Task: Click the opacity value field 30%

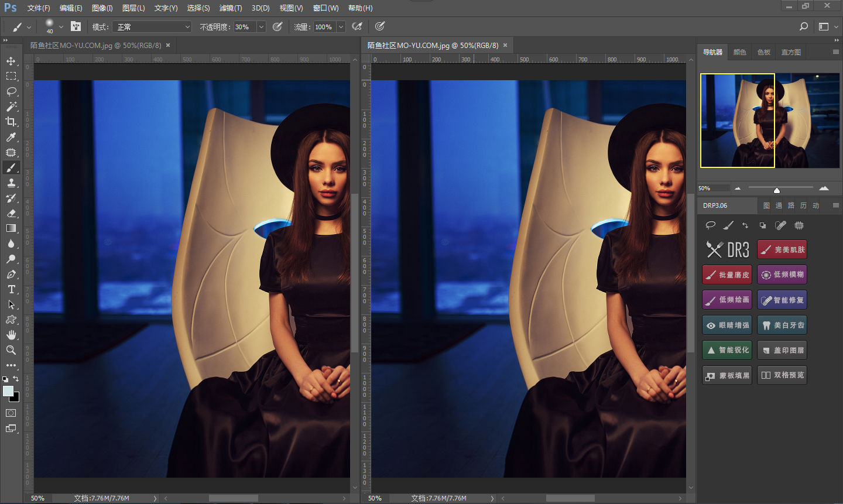Action: pos(245,27)
